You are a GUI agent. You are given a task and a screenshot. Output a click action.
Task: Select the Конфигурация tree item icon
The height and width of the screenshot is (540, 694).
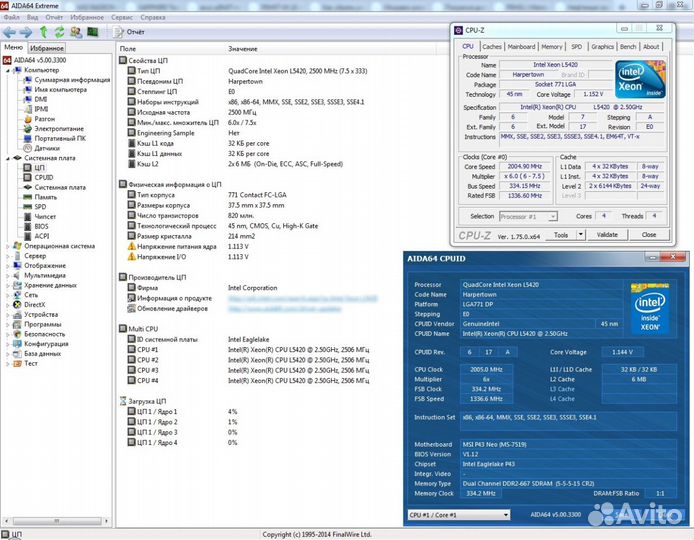point(17,343)
